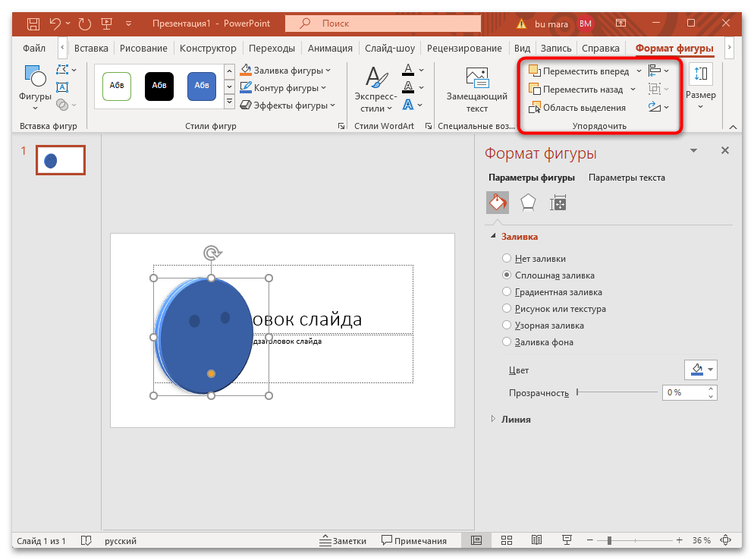Open Size & Properties icon tab
Screen dimensions: 754x560
click(558, 203)
